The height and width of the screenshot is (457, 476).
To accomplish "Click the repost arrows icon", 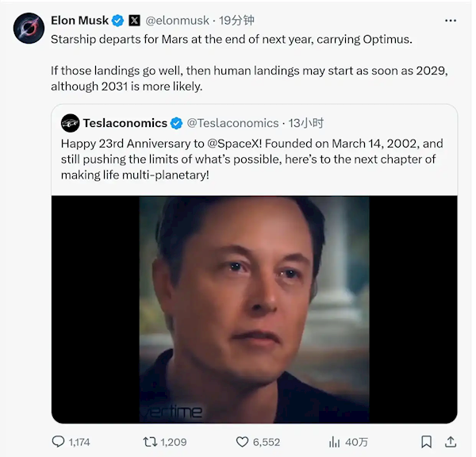I will click(148, 441).
